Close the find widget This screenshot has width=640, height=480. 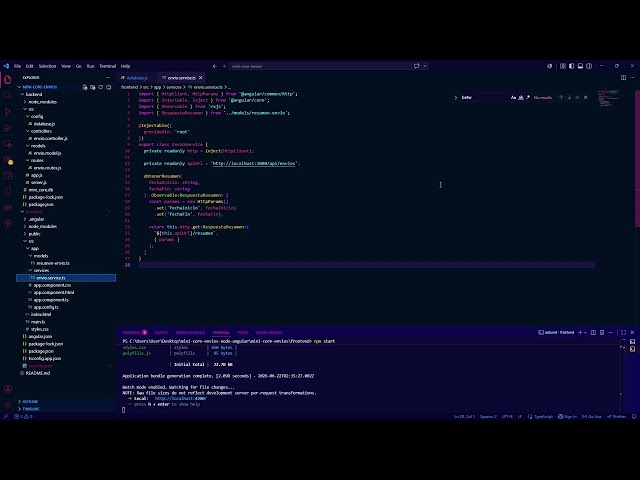pos(586,98)
